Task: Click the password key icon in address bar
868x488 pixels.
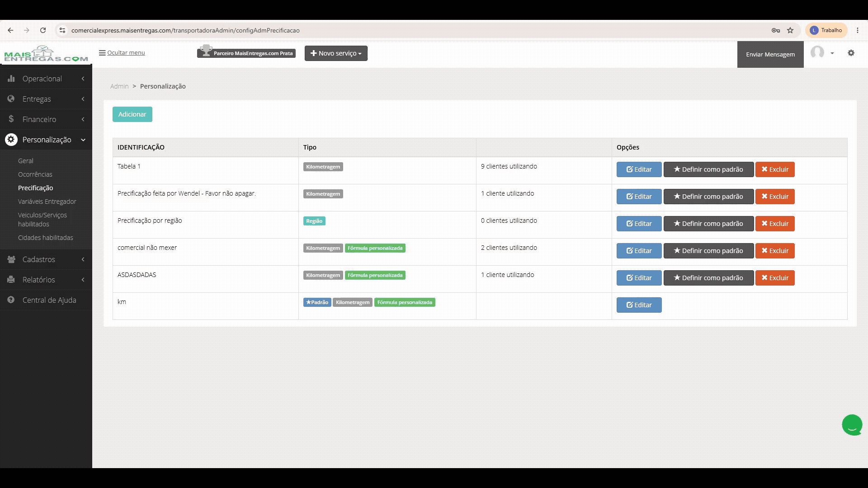Action: 776,30
